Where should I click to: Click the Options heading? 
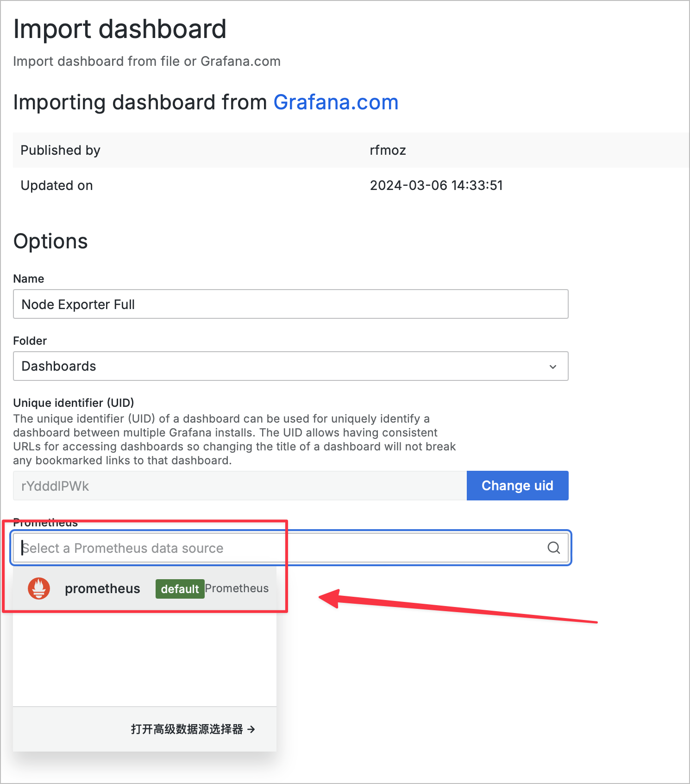(50, 241)
